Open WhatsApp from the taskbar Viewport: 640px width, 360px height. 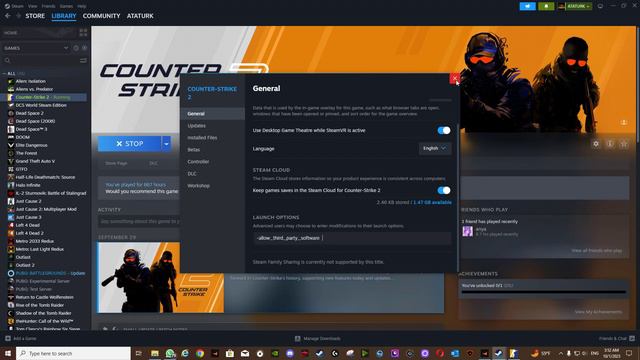[x=170, y=353]
